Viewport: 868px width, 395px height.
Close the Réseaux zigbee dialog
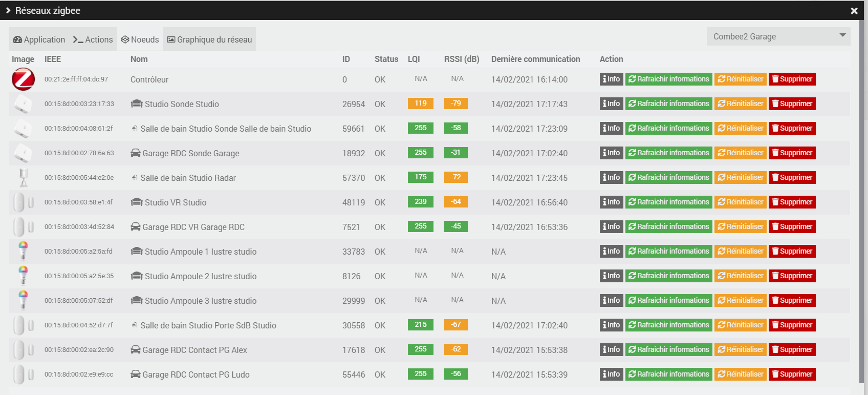854,11
